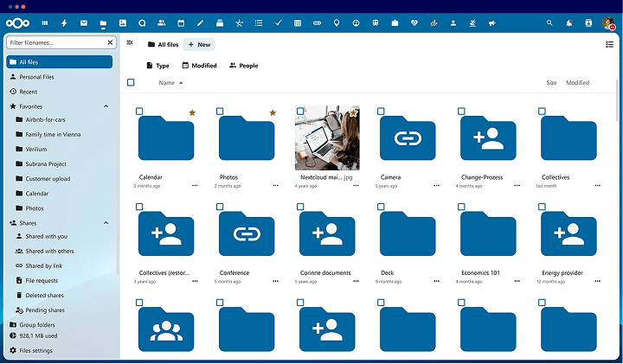The width and height of the screenshot is (623, 364).
Task: Click the All files breadcrumb
Action: click(163, 44)
